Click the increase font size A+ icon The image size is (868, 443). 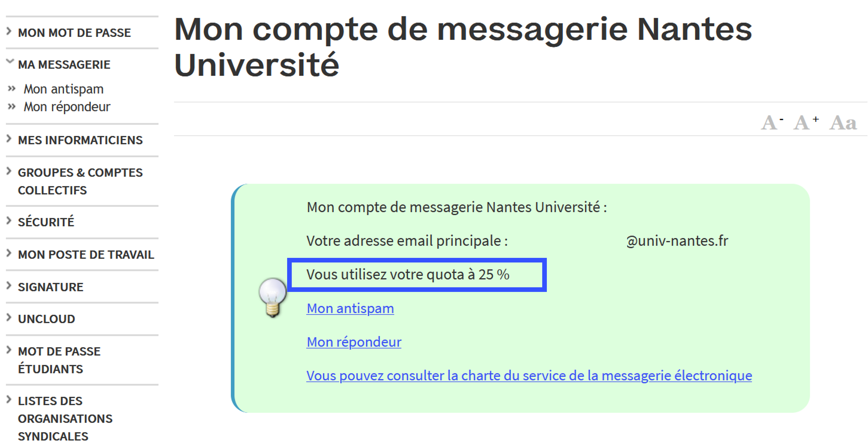point(805,123)
